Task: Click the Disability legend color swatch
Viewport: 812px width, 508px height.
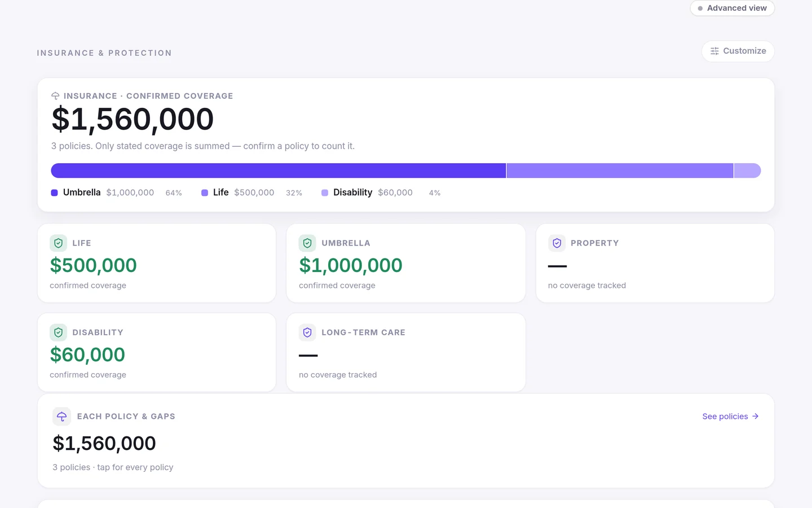Action: (x=325, y=192)
